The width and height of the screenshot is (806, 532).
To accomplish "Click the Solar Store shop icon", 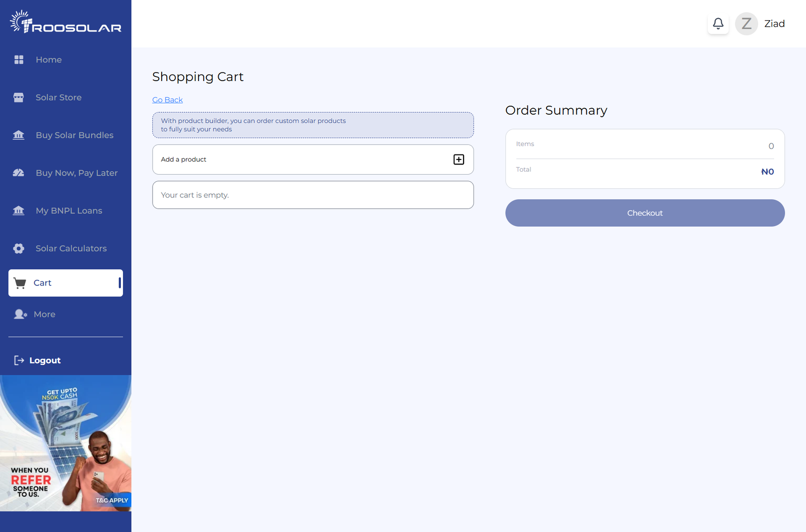I will [x=19, y=98].
